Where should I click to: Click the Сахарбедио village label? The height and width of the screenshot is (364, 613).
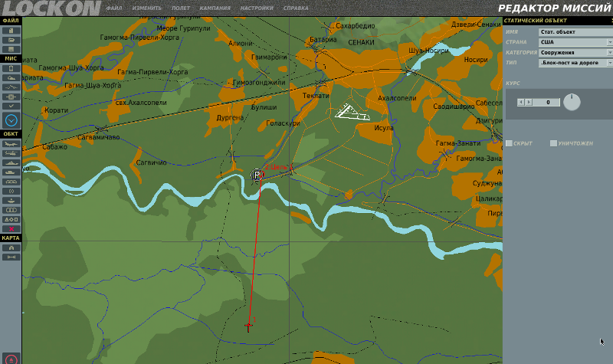pyautogui.click(x=356, y=26)
